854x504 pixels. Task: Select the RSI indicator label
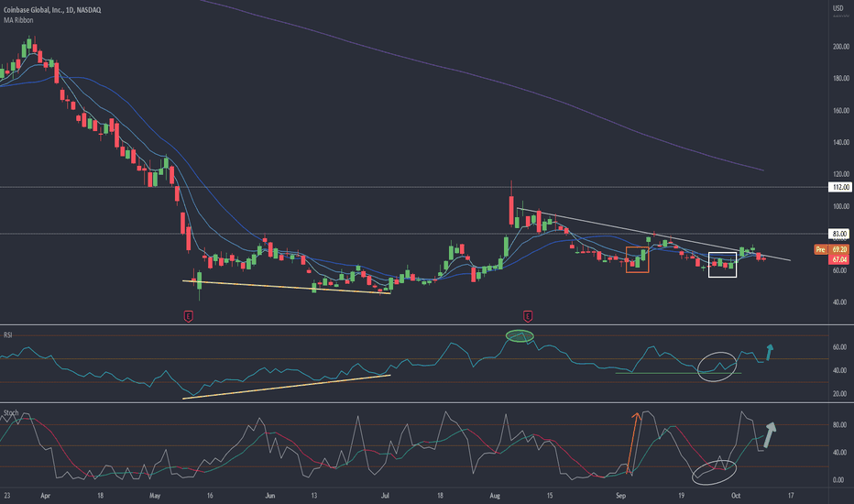click(x=7, y=334)
